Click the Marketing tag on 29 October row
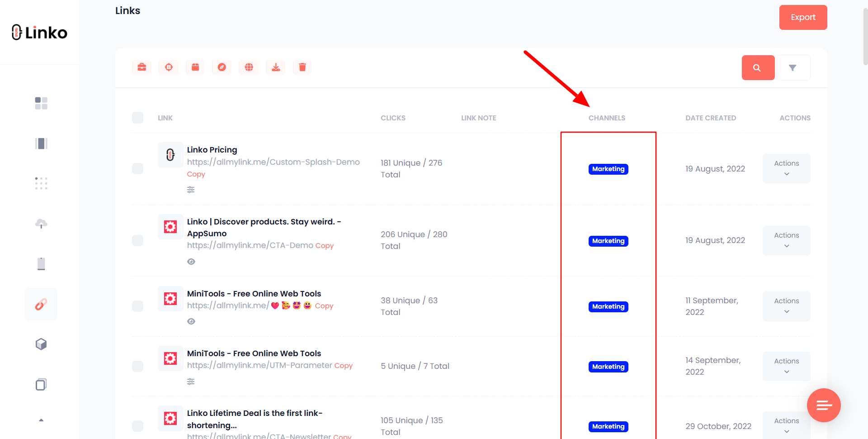Image resolution: width=868 pixels, height=439 pixels. pos(608,426)
